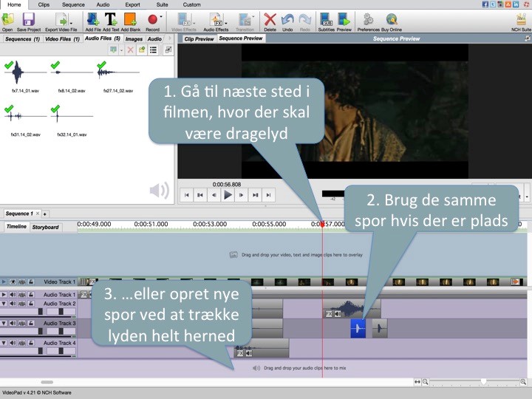Mute Audio Track 4 speaker
This screenshot has height=399, width=532.
click(13, 343)
